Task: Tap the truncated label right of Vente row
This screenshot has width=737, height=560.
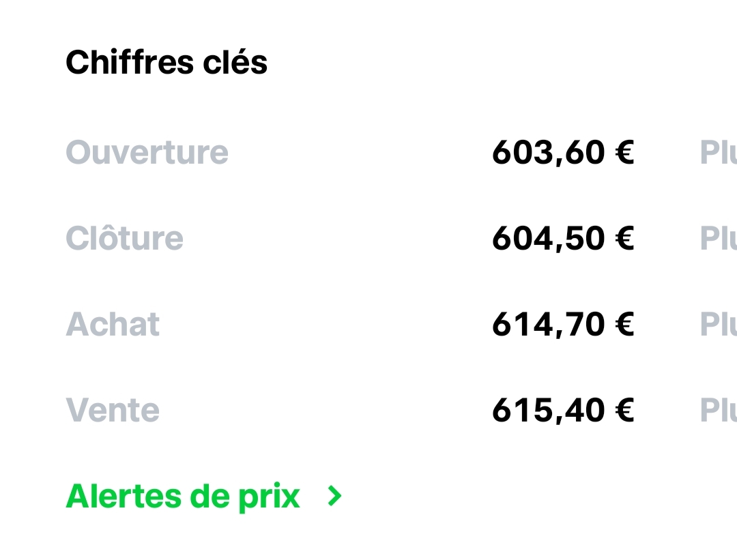Action: pyautogui.click(x=718, y=410)
